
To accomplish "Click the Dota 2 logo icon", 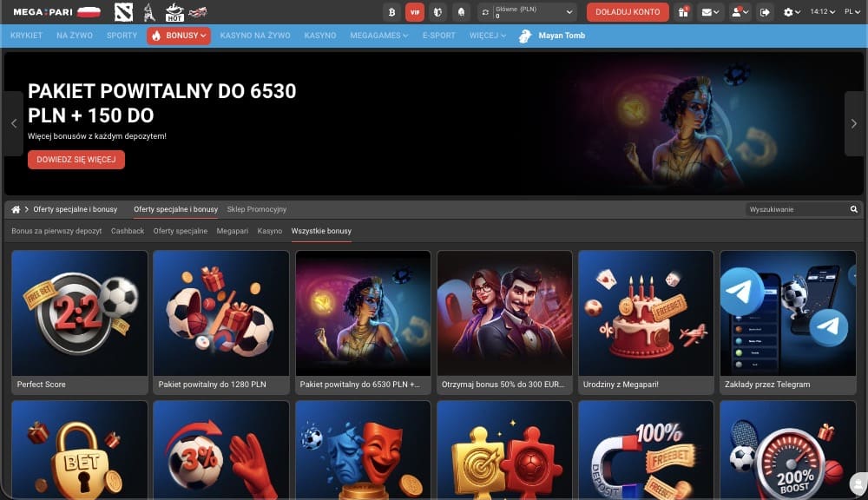I will point(123,12).
